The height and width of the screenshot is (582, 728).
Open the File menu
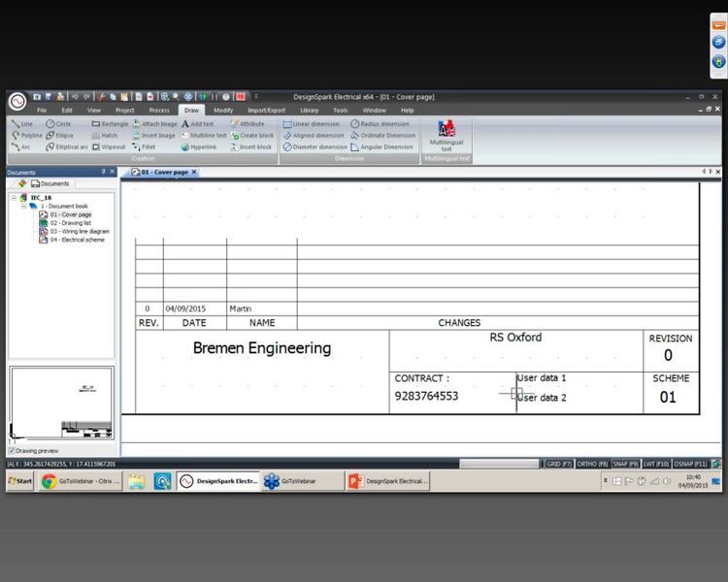(42, 111)
